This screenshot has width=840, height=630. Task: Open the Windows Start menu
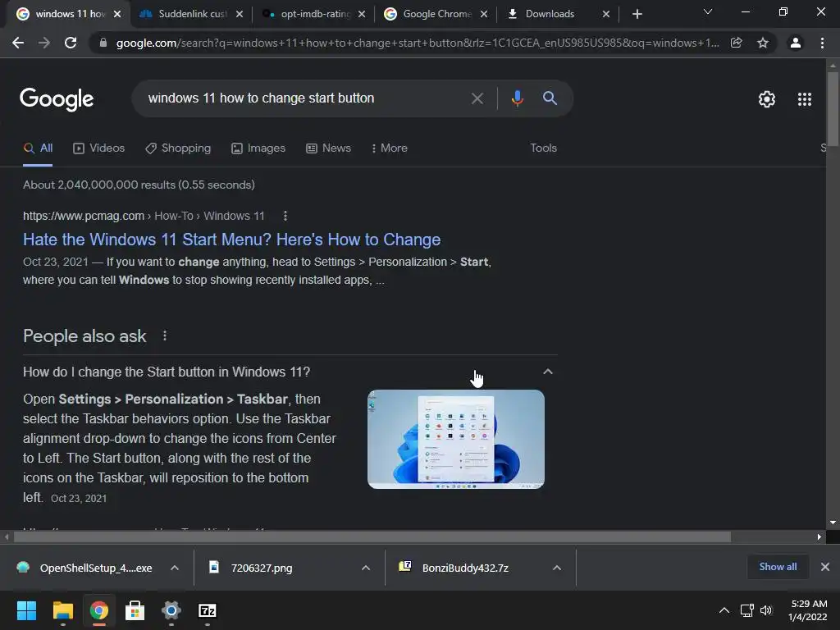click(26, 610)
